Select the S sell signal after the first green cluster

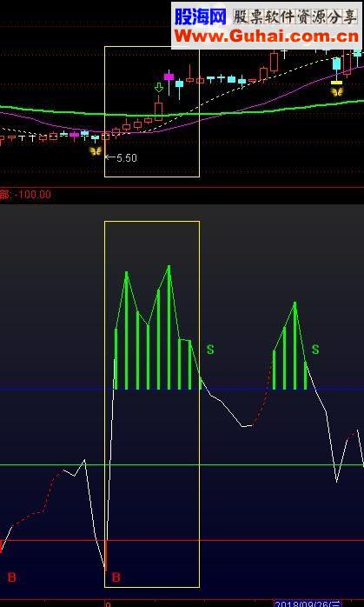tap(210, 350)
